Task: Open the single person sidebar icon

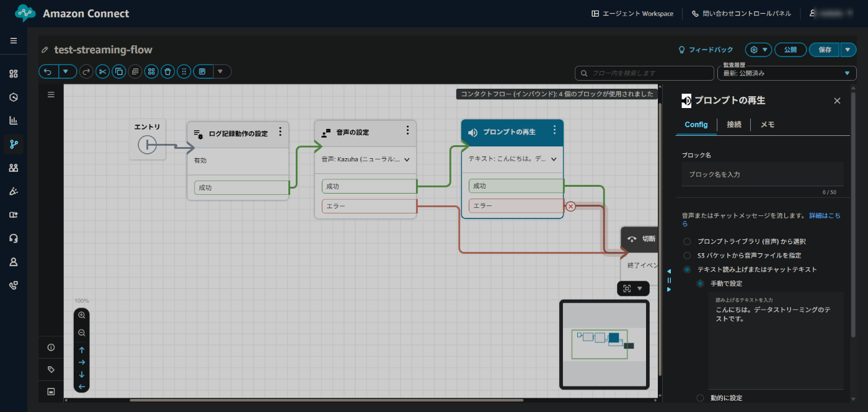Action: click(14, 262)
